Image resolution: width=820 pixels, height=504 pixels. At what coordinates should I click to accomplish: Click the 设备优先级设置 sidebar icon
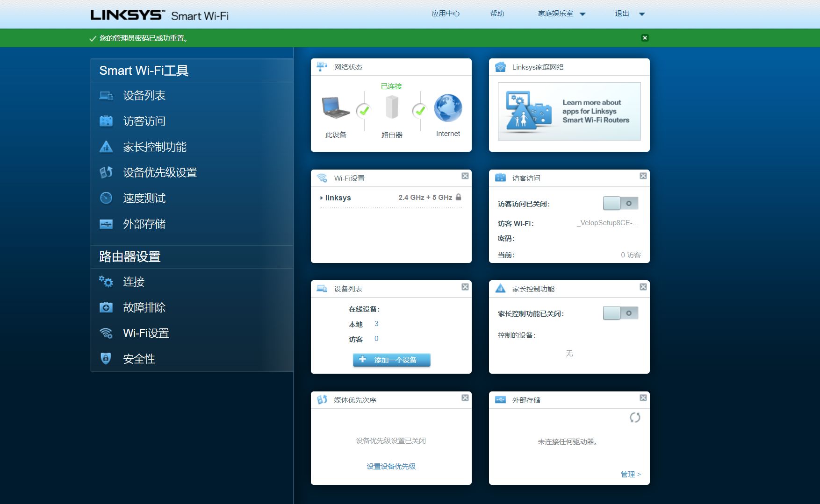point(106,172)
